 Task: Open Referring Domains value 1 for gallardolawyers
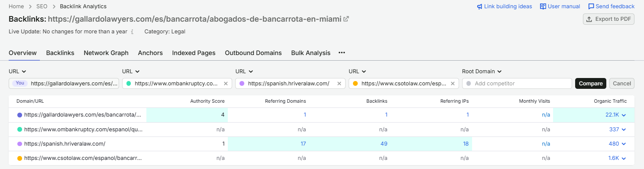[x=304, y=115]
